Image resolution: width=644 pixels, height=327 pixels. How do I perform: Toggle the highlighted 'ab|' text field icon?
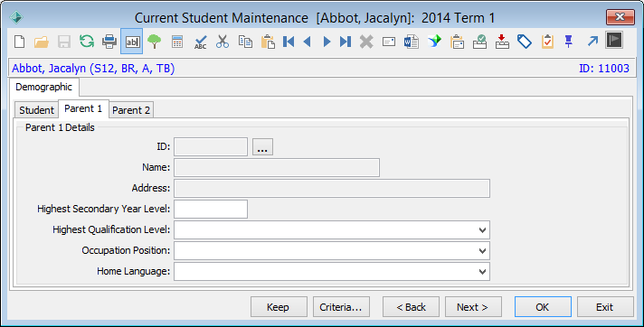(132, 42)
